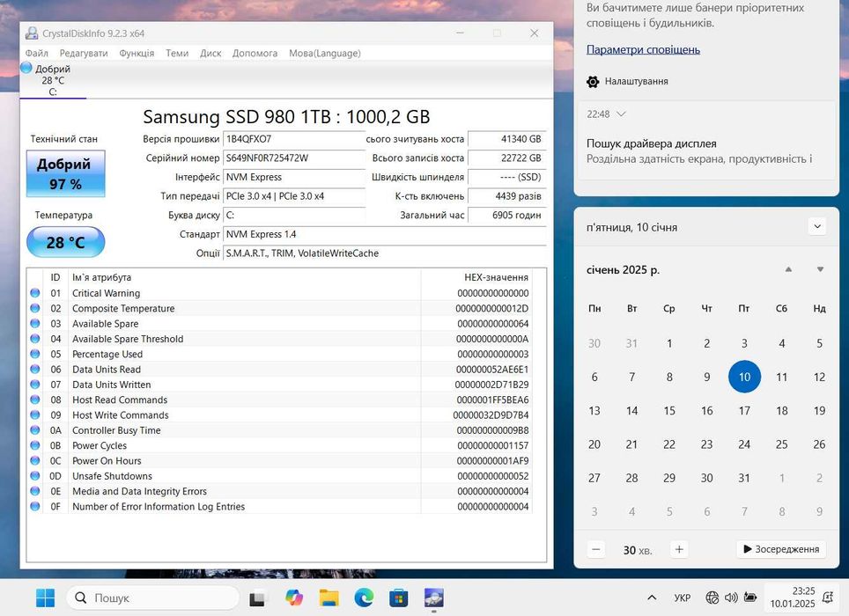Screen dimensions: 849x616
Task: Open the Диск menu
Action: (210, 53)
